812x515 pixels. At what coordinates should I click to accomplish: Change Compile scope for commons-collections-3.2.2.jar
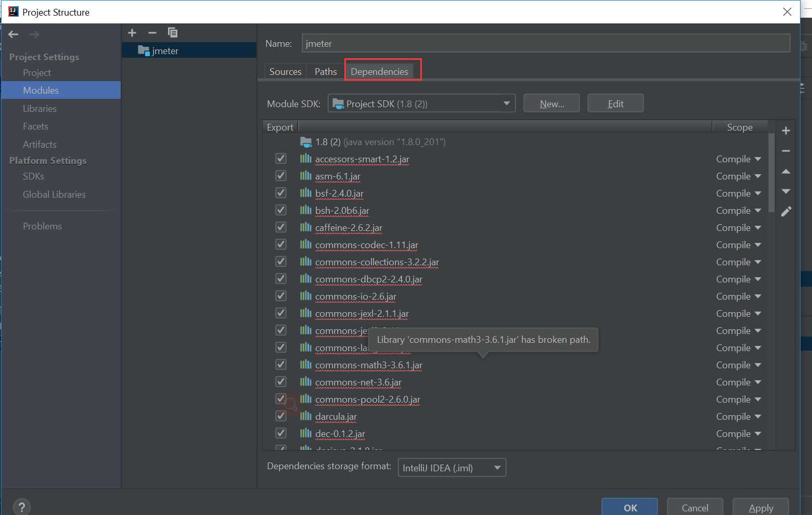[739, 262]
